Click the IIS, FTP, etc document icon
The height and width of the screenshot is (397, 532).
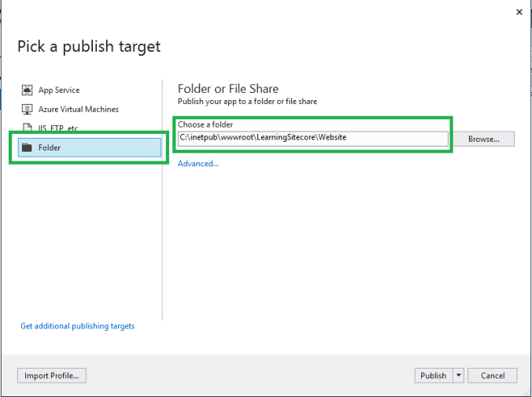[28, 128]
